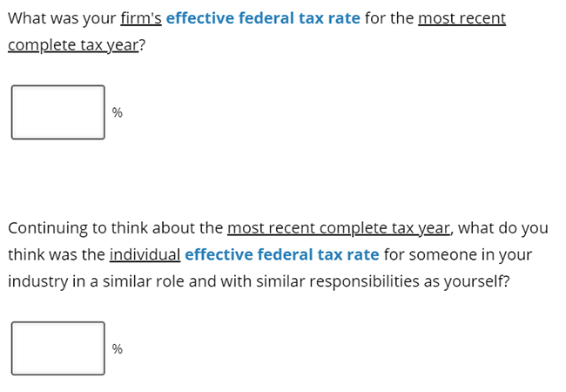This screenshot has width=566, height=392.
Task: Click the firm's tax rate input box
Action: pos(58,112)
